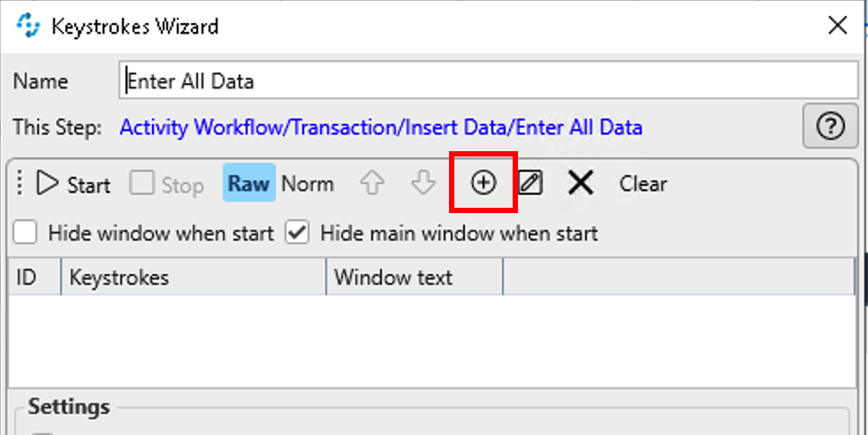Add a new keystroke with plus icon
Image resolution: width=868 pixels, height=435 pixels.
(483, 183)
